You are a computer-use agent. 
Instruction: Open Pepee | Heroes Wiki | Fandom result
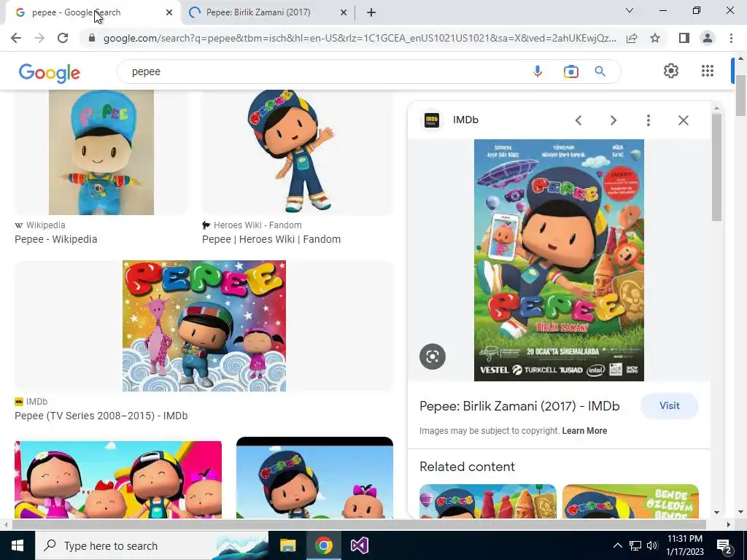271,239
